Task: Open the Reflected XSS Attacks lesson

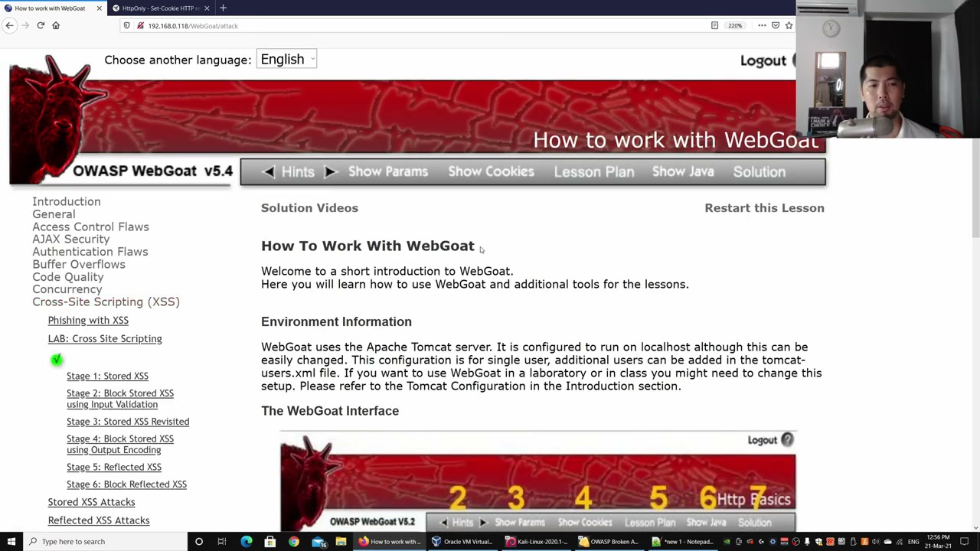Action: pyautogui.click(x=99, y=520)
